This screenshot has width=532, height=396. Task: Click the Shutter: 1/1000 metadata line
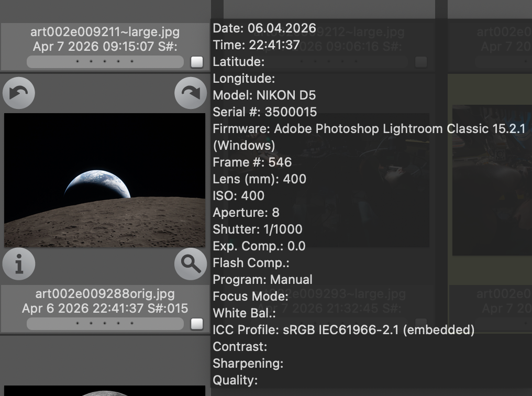pos(257,229)
